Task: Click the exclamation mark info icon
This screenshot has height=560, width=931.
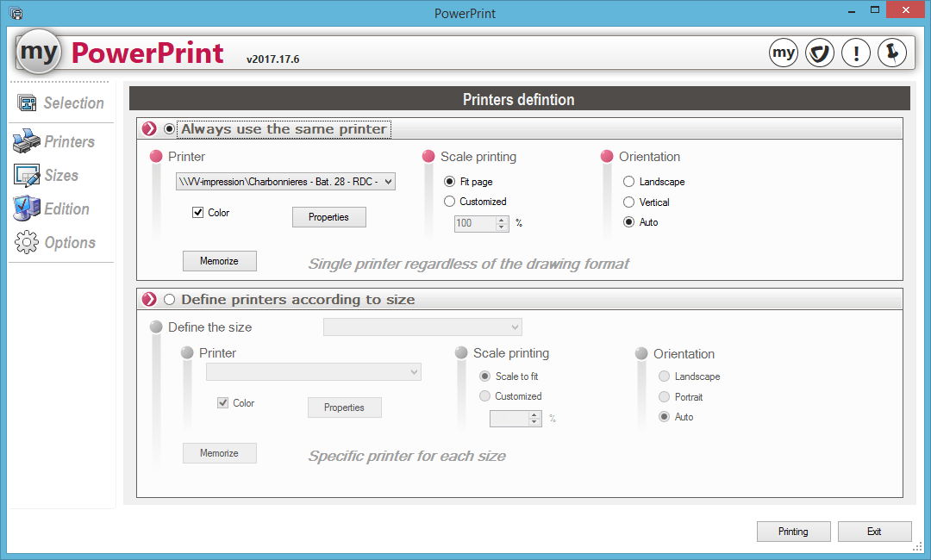Action: (856, 53)
